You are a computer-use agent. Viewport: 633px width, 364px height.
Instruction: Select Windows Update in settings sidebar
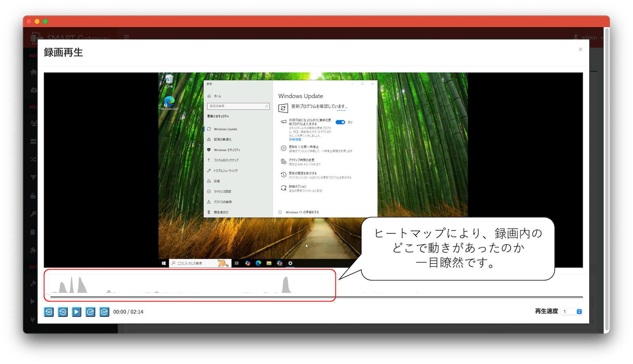[222, 129]
